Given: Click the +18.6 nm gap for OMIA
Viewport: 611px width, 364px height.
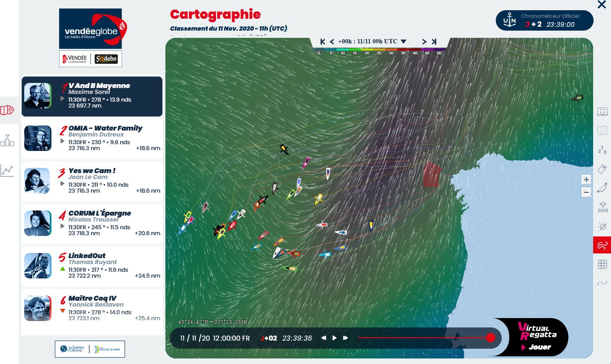Looking at the screenshot, I should (148, 148).
